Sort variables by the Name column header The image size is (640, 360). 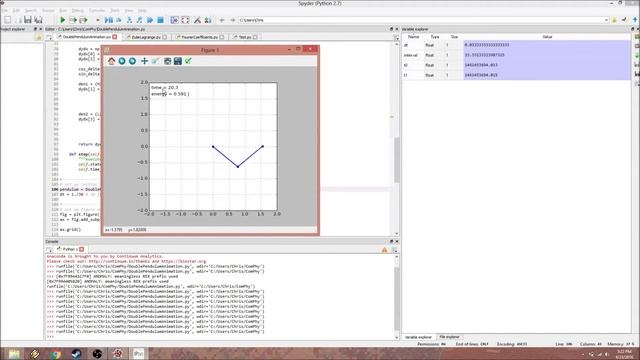point(413,37)
